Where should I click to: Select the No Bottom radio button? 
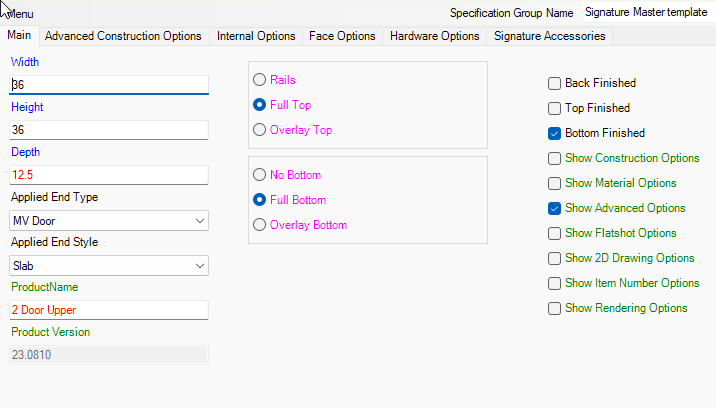[x=260, y=175]
